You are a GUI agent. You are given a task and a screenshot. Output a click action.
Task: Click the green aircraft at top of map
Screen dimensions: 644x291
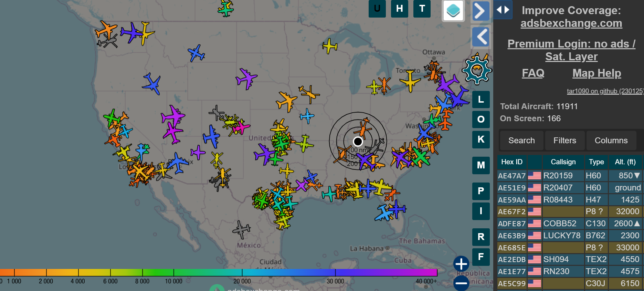coord(226,9)
